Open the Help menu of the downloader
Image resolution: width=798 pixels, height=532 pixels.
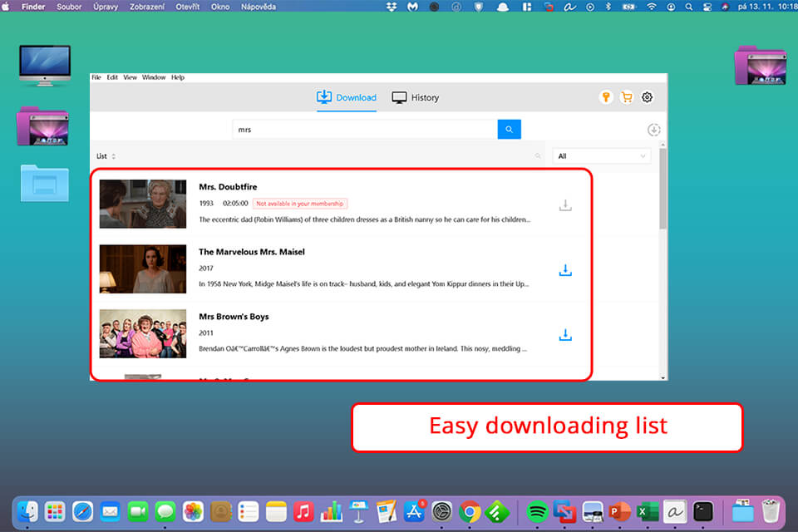[x=178, y=77]
